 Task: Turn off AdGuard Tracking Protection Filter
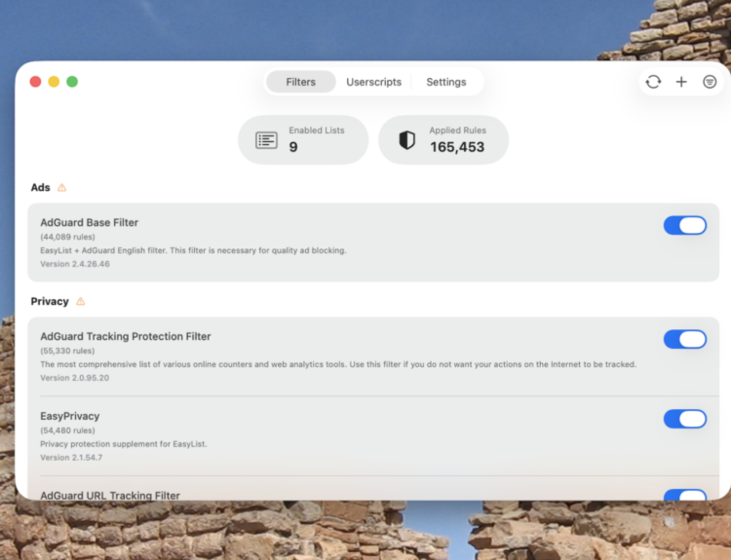pyautogui.click(x=684, y=340)
